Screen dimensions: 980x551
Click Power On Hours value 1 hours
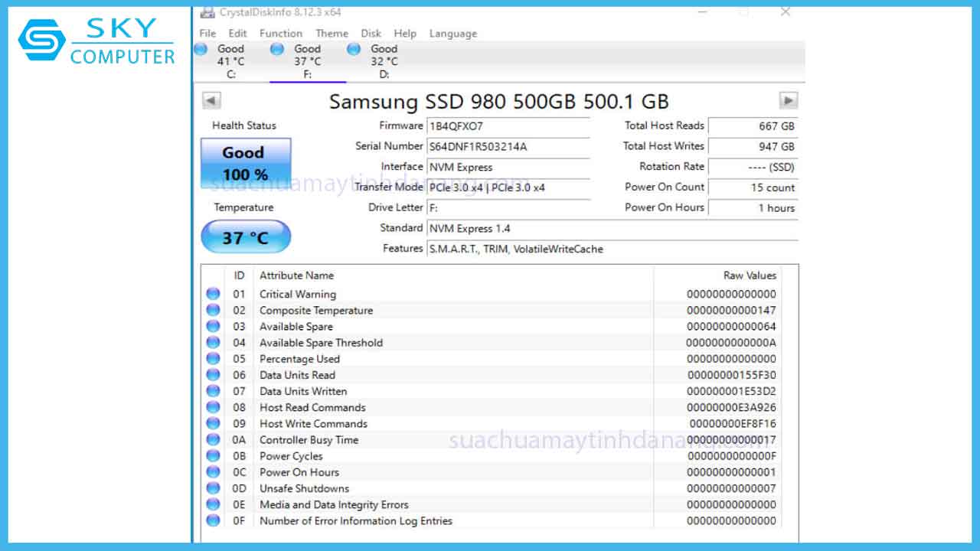(x=753, y=207)
